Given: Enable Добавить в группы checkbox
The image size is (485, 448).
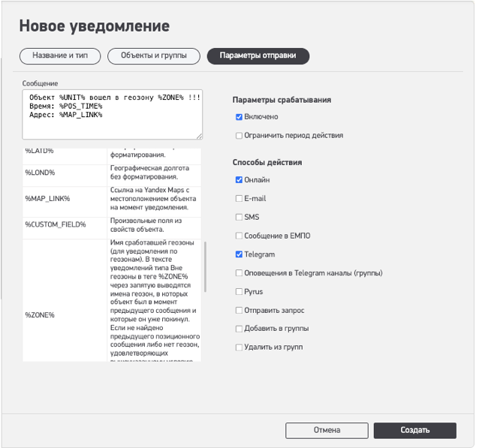Looking at the screenshot, I should tap(239, 329).
